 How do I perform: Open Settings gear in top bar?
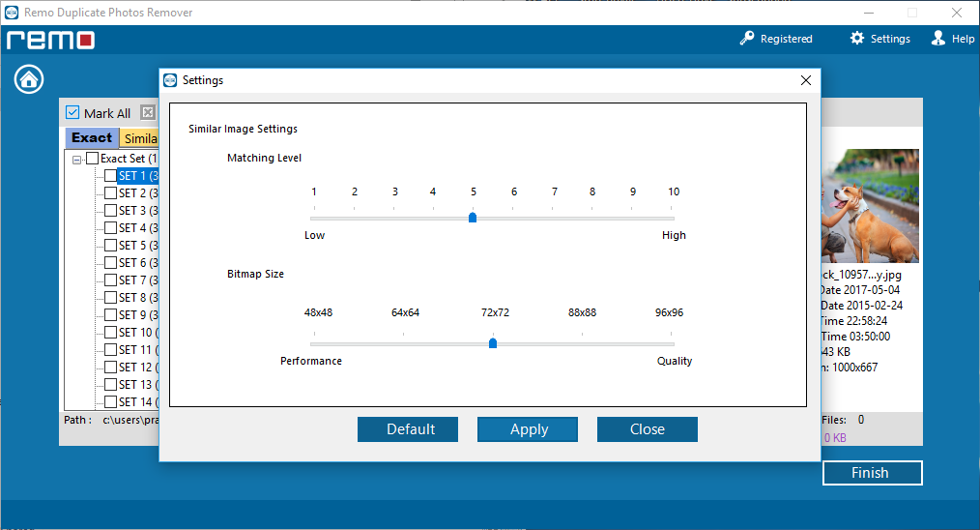[x=879, y=38]
